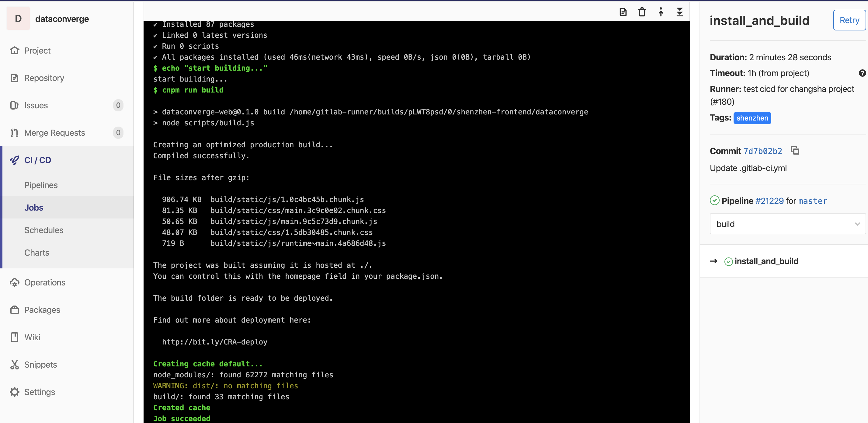
Task: Click the shenzhen tag badge
Action: (752, 118)
